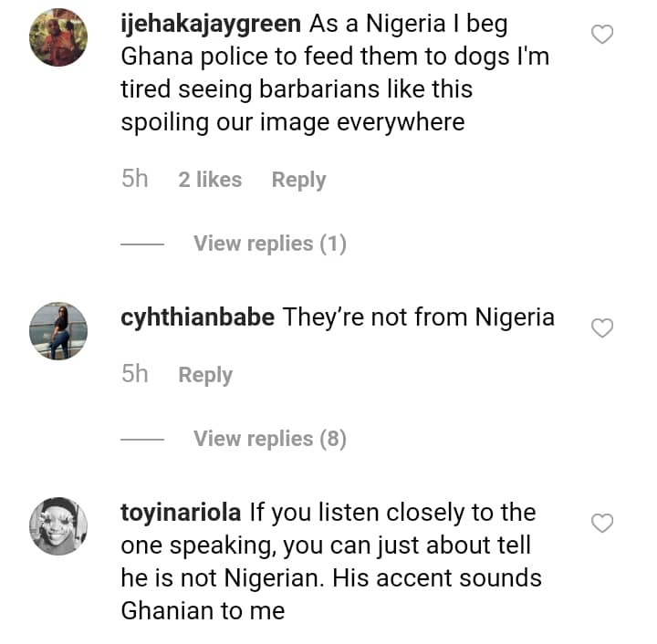This screenshot has width=657, height=644.
Task: Click the text "Ghanian to me"
Action: pos(203,611)
